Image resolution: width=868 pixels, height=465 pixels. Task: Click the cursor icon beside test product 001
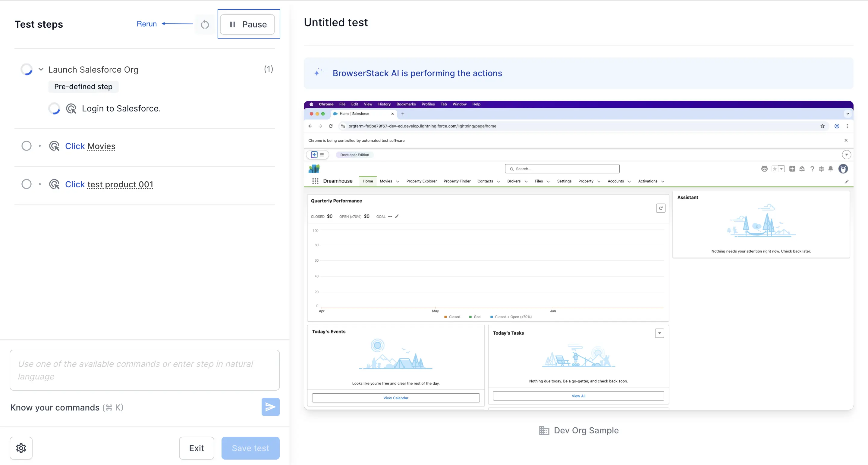(54, 184)
